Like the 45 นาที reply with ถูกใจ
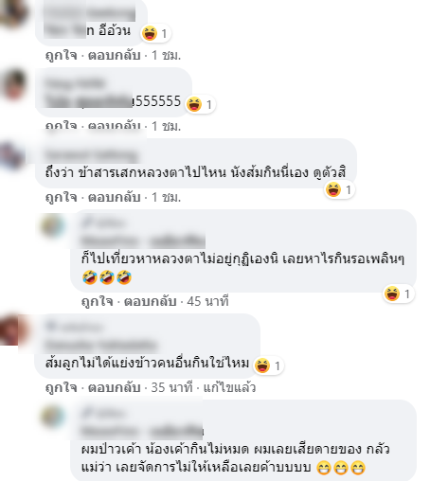The width and height of the screenshot is (448, 481). click(98, 301)
